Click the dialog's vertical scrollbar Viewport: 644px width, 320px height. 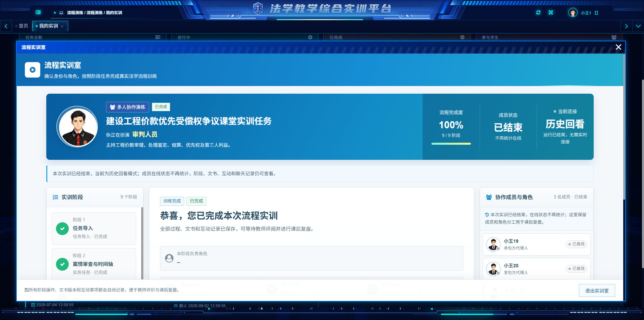click(624, 128)
